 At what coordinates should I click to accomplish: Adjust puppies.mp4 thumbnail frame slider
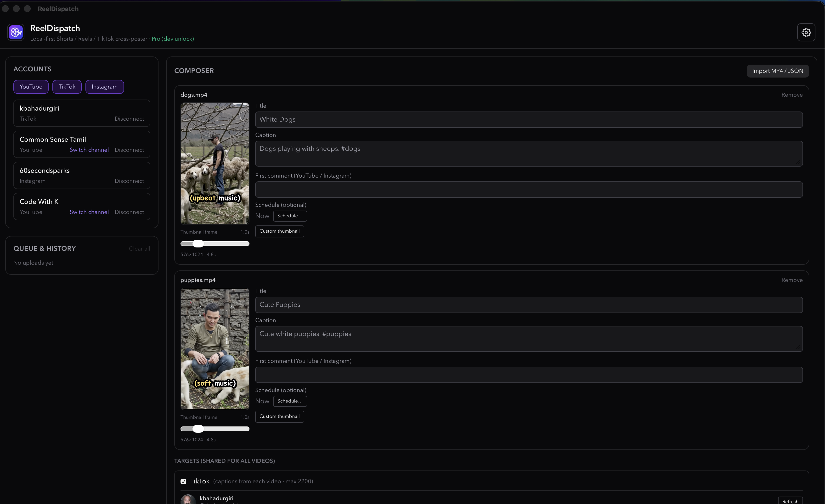(215, 429)
